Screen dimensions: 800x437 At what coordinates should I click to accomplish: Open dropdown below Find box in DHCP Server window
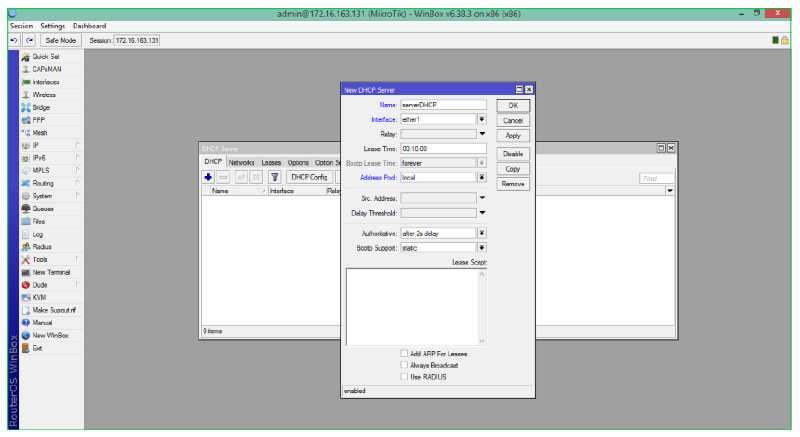[x=670, y=191]
